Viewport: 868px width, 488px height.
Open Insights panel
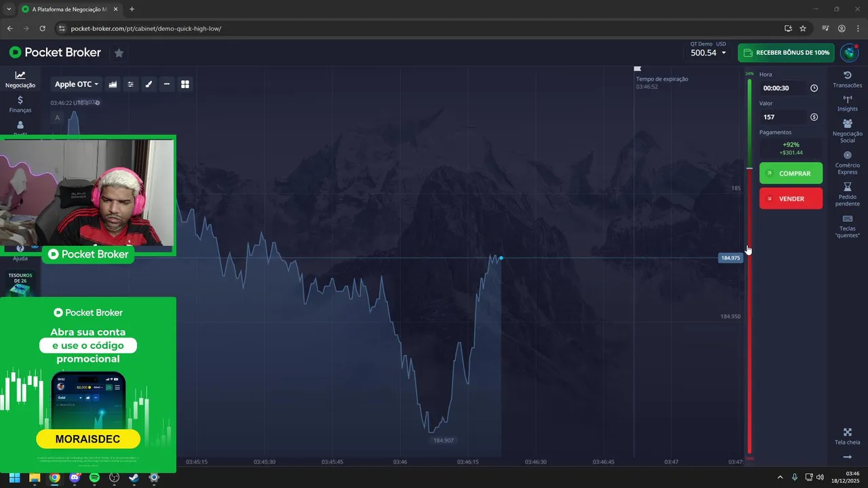coord(847,104)
